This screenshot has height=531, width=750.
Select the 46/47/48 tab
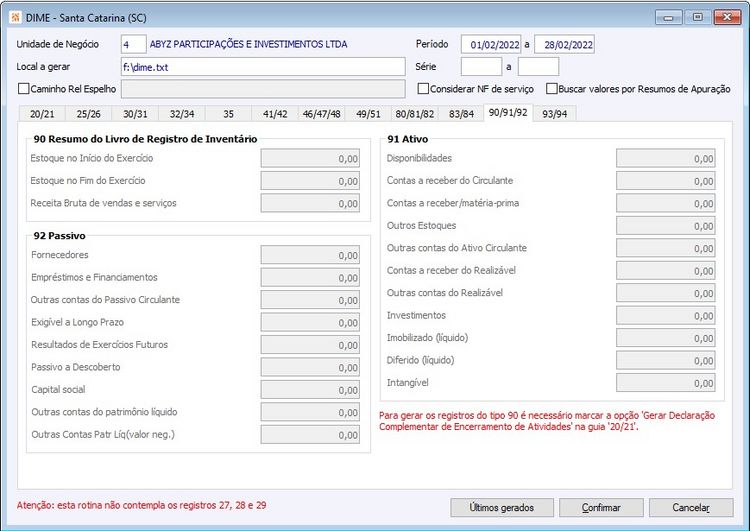coord(321,114)
